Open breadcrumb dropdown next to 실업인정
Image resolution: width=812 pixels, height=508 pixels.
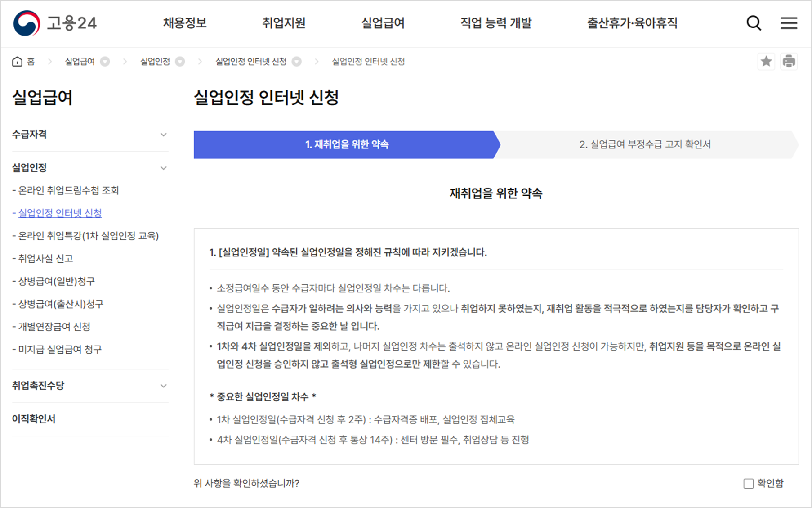180,61
